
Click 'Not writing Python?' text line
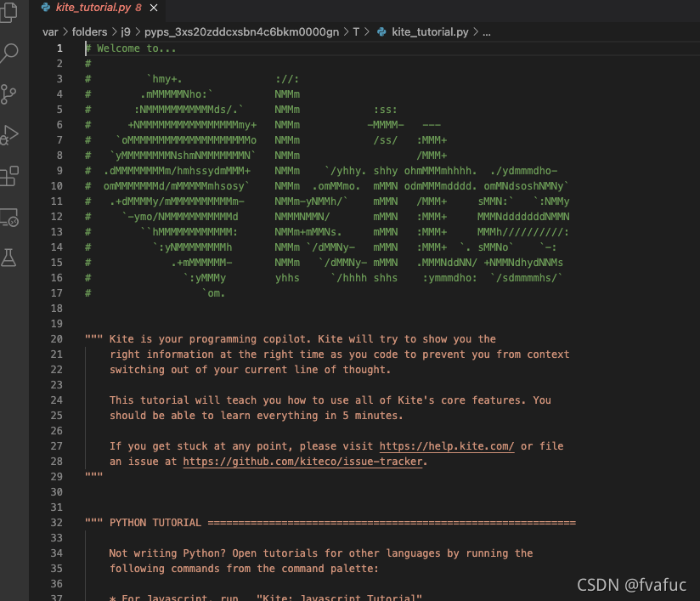[x=320, y=553]
